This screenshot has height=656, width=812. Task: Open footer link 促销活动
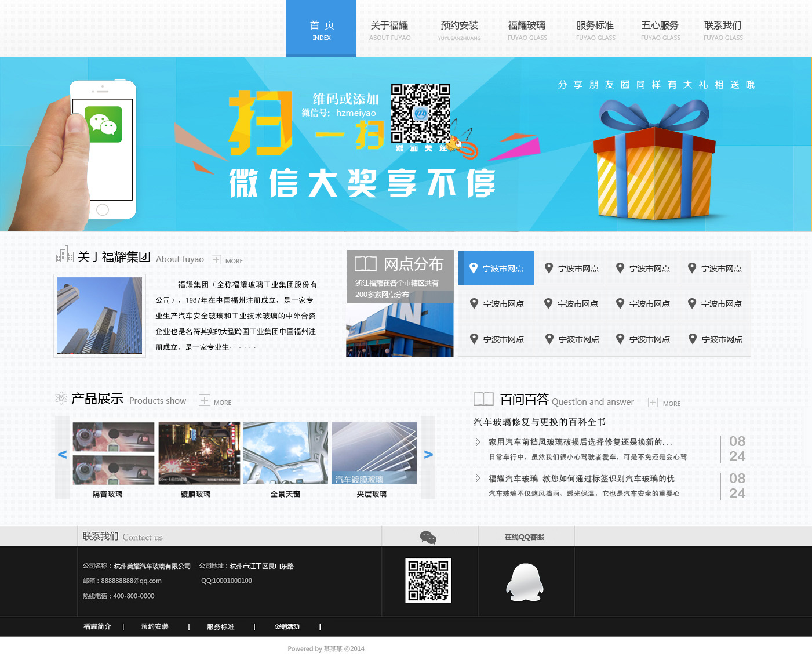click(x=287, y=626)
